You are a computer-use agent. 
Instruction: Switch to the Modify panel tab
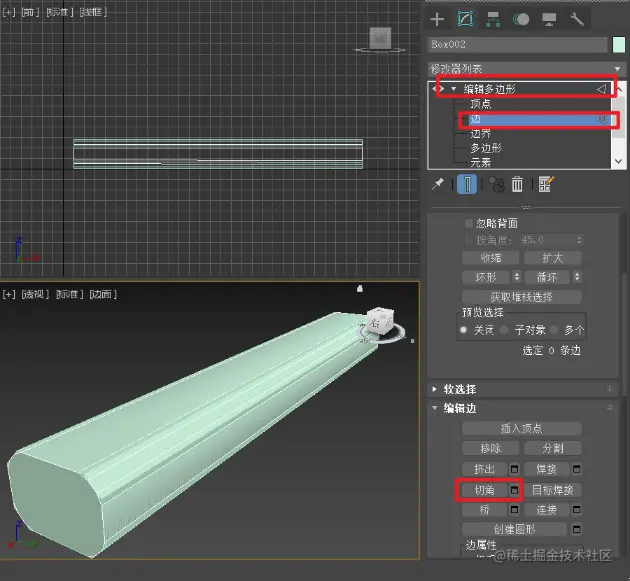click(465, 19)
